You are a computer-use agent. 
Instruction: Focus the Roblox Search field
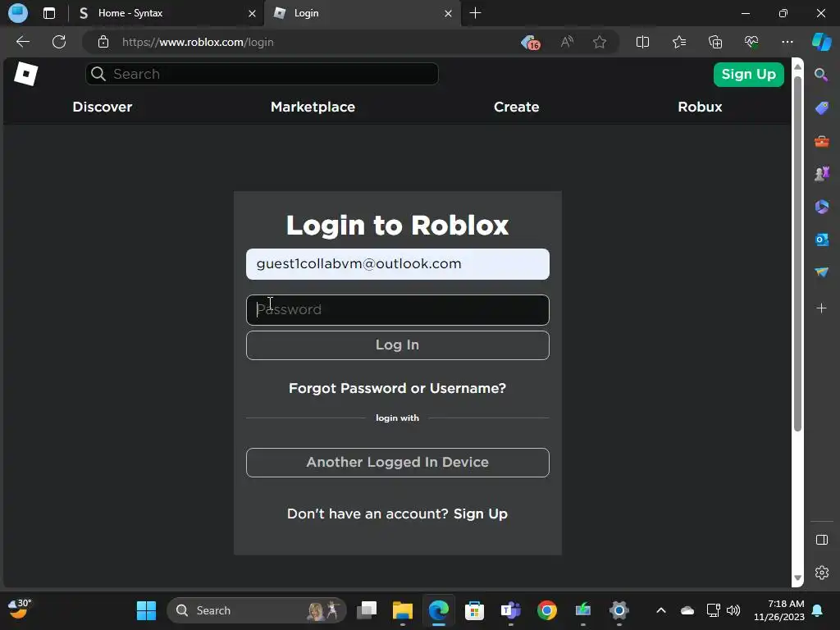point(262,74)
